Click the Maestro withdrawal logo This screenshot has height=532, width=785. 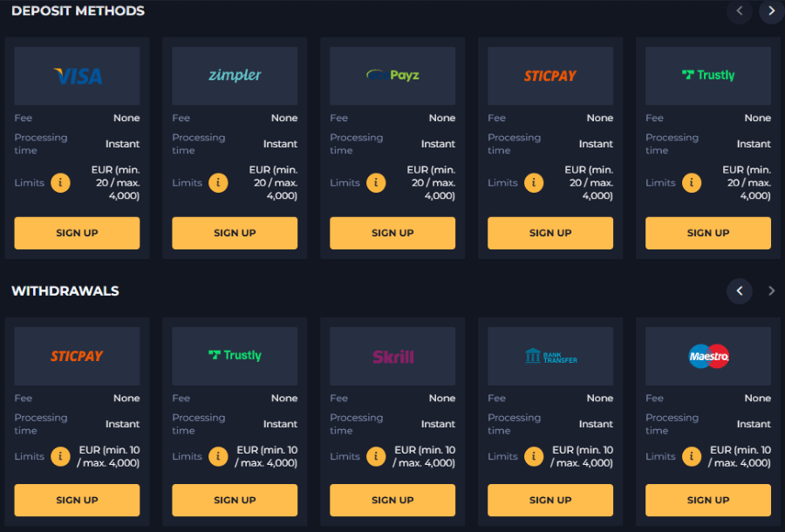(708, 356)
